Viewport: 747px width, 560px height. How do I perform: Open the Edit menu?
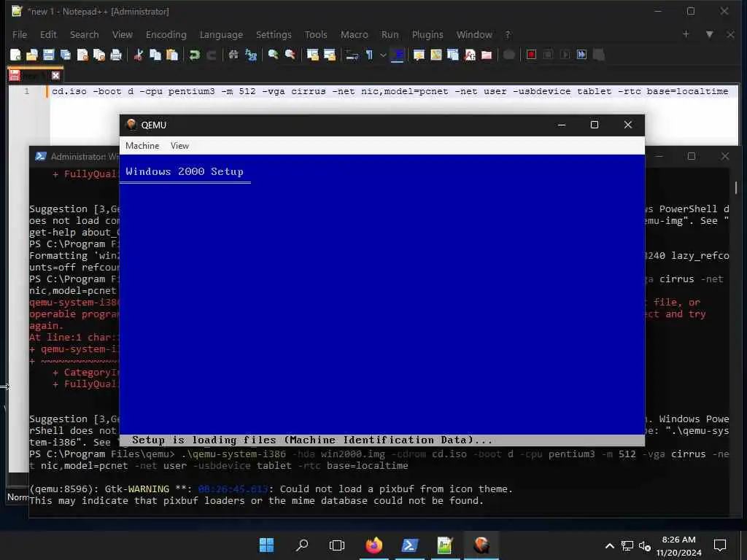[48, 35]
